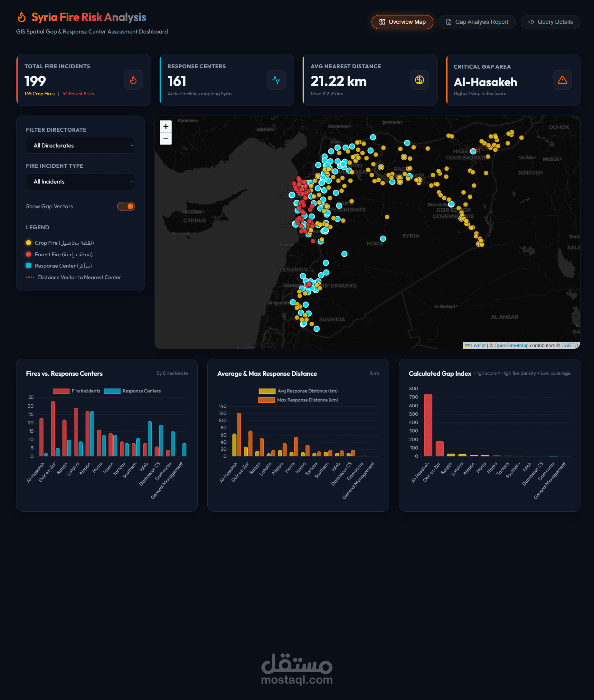The image size is (594, 700).
Task: Click the 'Calculated Gap Index' chart title
Action: coord(440,374)
